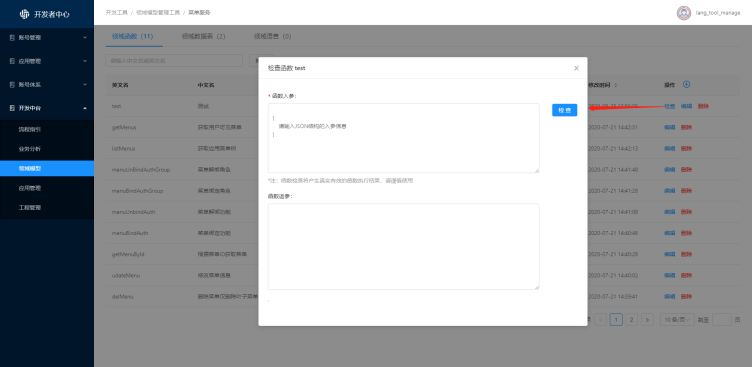Expand the 账号体系 menu chevron
The width and height of the screenshot is (752, 367).
pyautogui.click(x=85, y=84)
